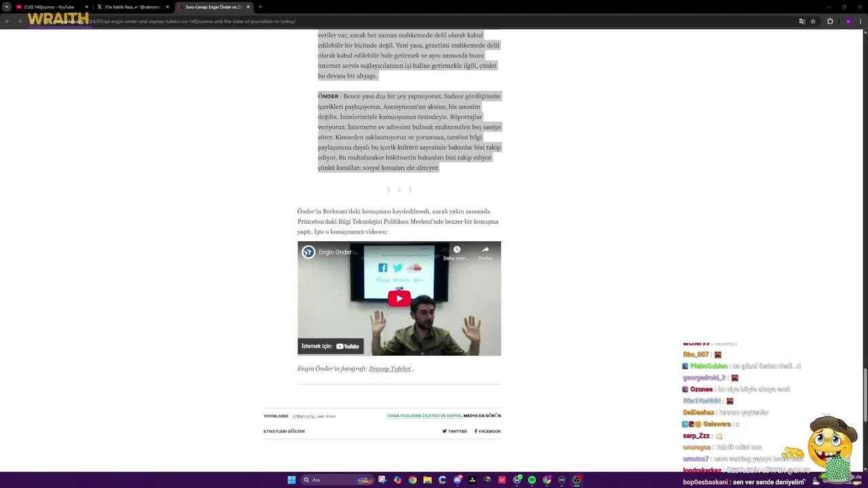Click the chat username DaiDashax
868x488 pixels.
698,413
